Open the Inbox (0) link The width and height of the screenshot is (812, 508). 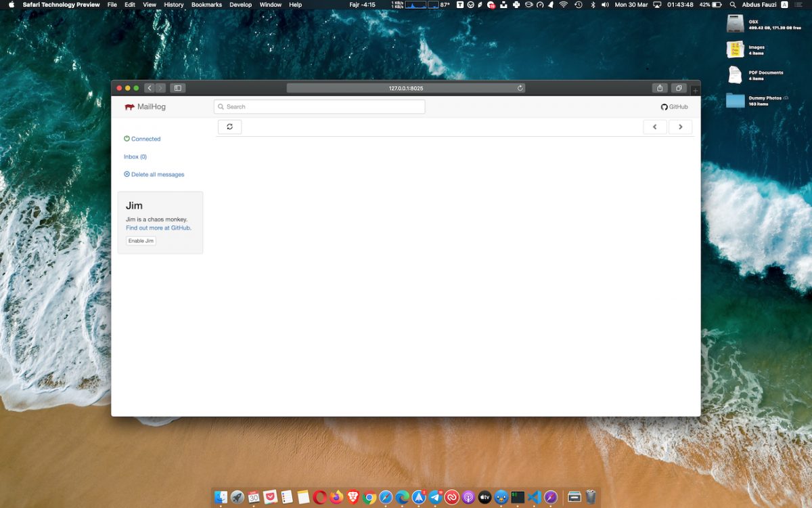click(x=135, y=156)
